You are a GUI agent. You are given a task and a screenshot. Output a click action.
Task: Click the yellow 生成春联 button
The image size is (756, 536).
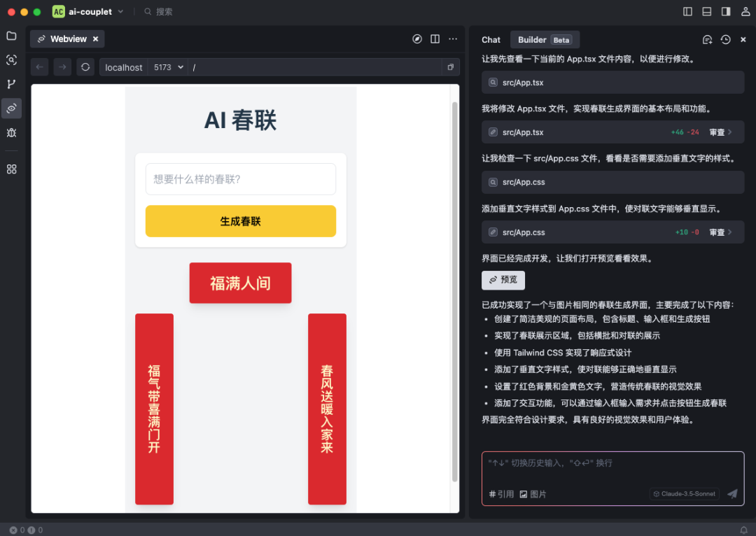point(240,221)
